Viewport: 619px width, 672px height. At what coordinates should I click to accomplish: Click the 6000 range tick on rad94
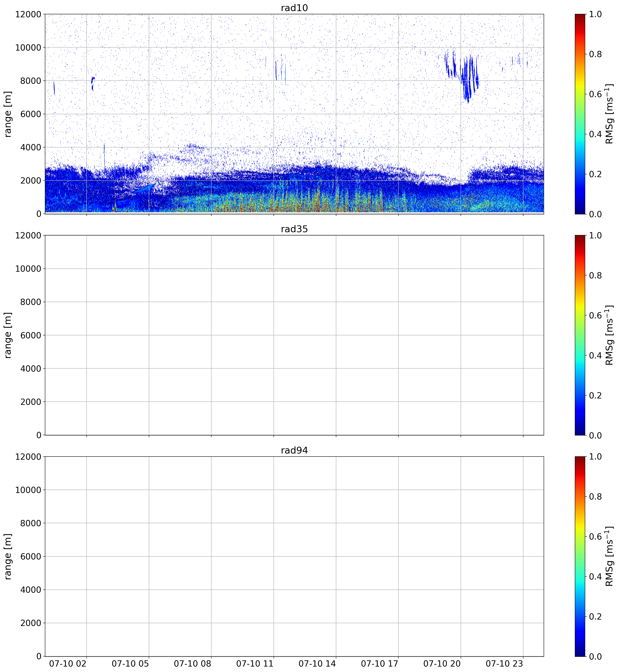(31, 556)
